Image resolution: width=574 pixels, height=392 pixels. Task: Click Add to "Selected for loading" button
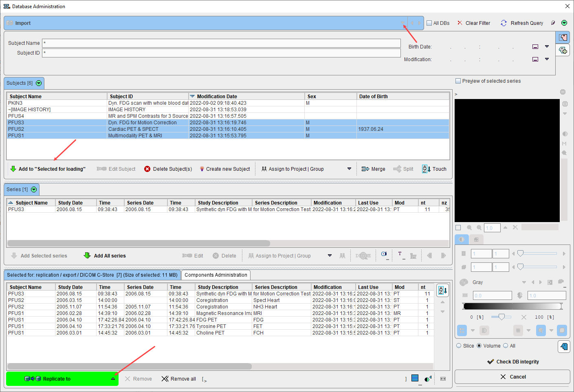pos(48,169)
